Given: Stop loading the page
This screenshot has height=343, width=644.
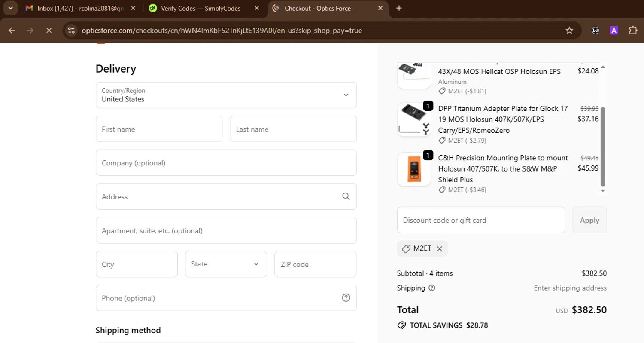Looking at the screenshot, I should pyautogui.click(x=49, y=31).
